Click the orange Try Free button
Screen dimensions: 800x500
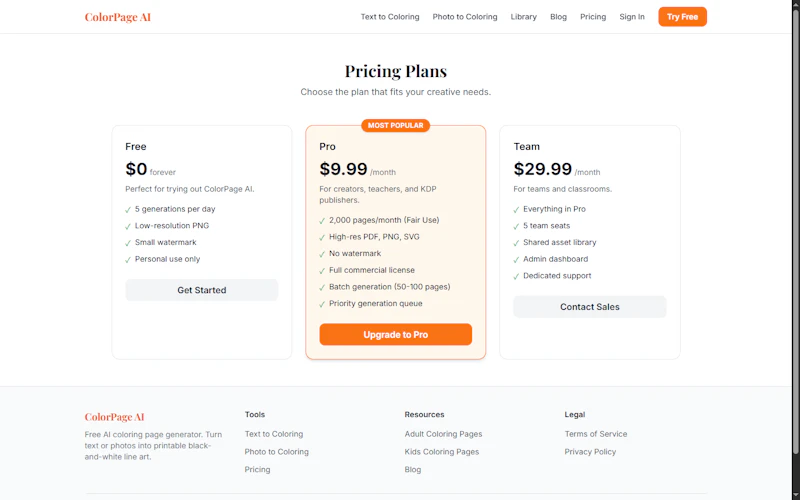[x=682, y=17]
